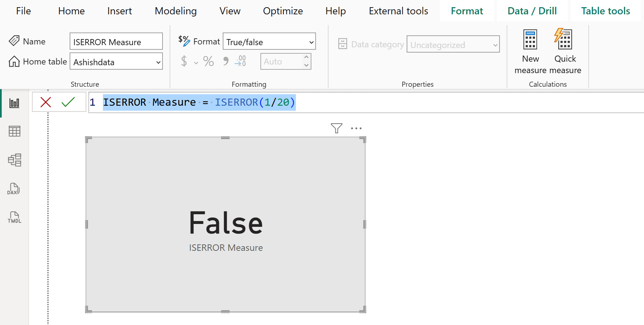
Task: Switch to Table view icon
Action: (14, 131)
